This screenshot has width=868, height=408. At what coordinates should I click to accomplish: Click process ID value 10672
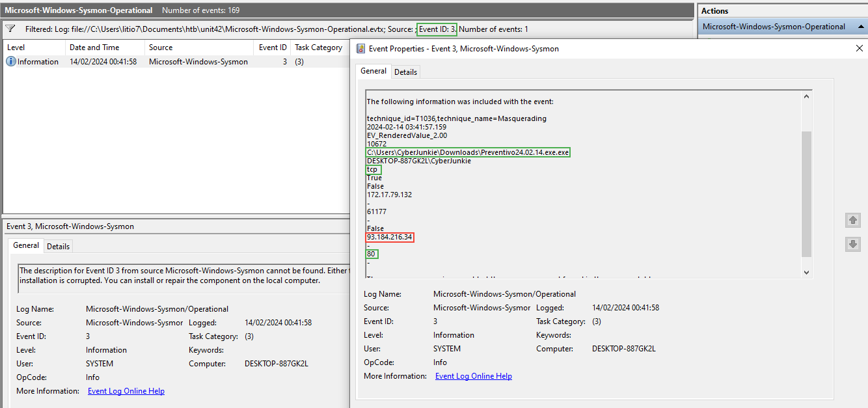point(377,144)
